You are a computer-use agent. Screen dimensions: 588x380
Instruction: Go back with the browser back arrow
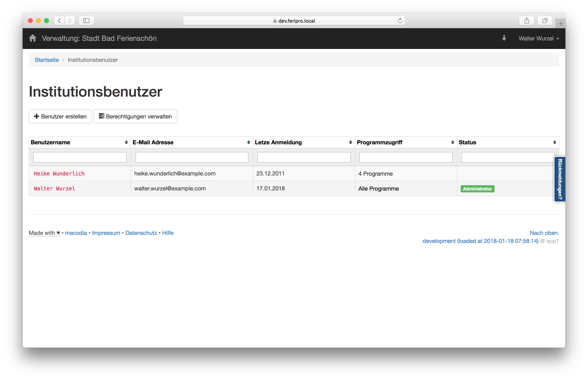coord(59,21)
